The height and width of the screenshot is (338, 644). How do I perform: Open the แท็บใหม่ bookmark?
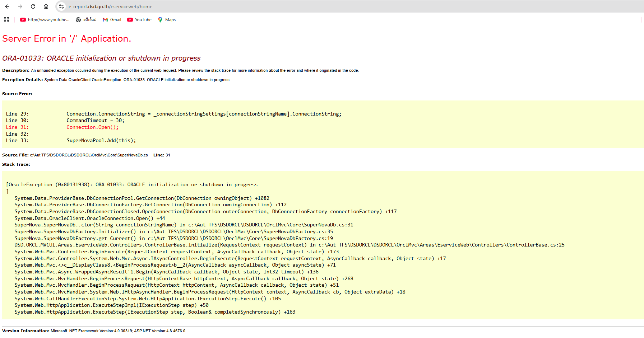click(x=86, y=20)
